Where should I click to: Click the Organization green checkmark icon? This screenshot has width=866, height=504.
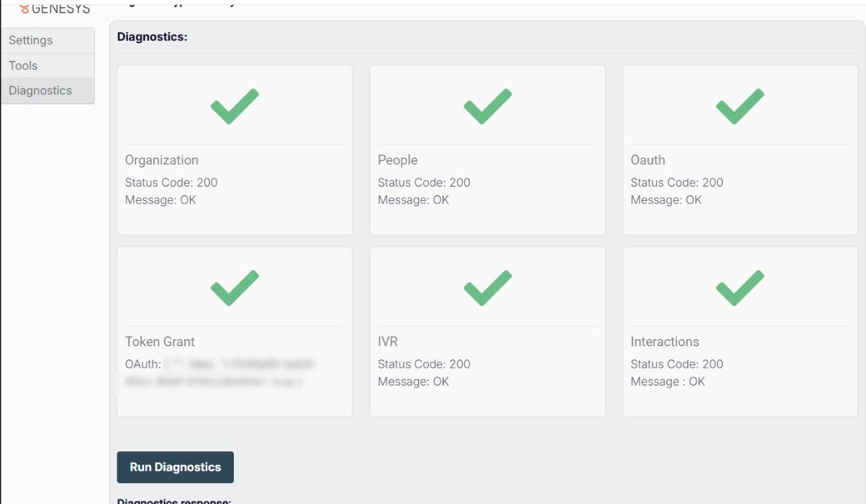[x=235, y=106]
